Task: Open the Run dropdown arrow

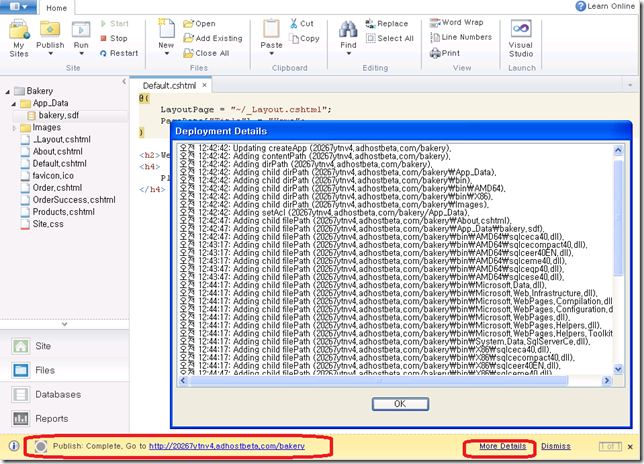Action: pos(81,53)
